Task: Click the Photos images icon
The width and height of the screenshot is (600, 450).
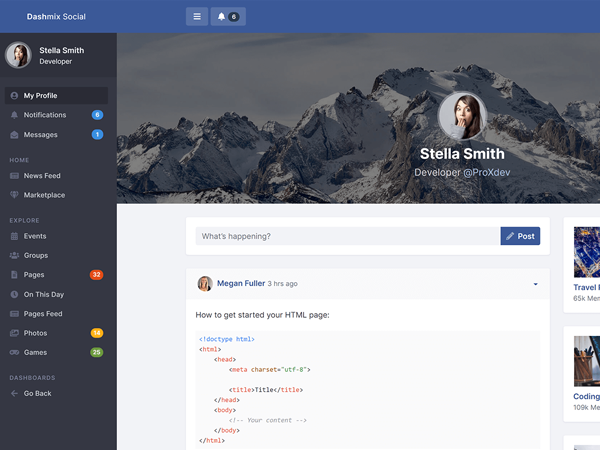Action: pyautogui.click(x=14, y=333)
